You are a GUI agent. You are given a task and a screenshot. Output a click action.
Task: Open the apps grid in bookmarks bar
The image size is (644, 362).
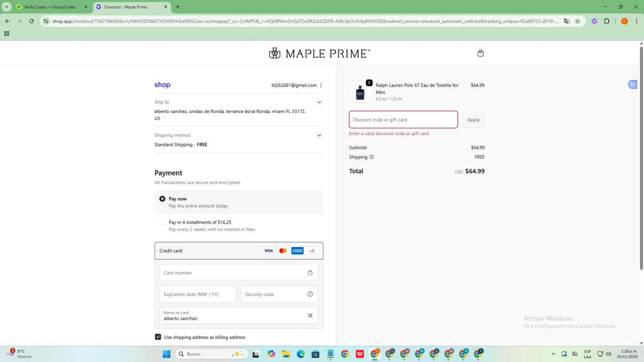coord(6,33)
